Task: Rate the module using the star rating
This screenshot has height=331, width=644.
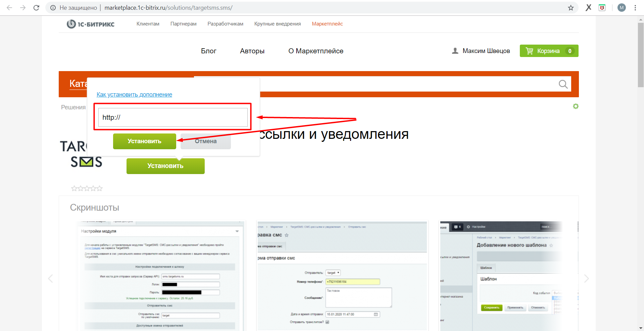Action: (x=87, y=188)
